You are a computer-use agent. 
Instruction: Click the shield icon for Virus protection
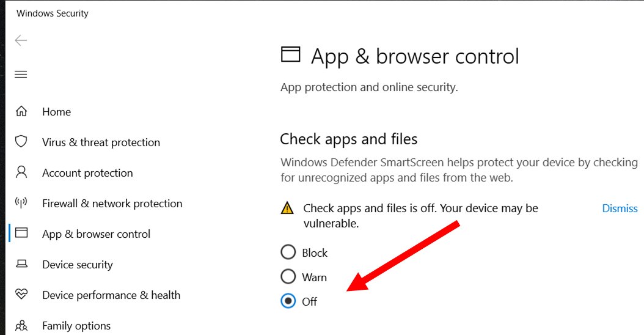(21, 142)
